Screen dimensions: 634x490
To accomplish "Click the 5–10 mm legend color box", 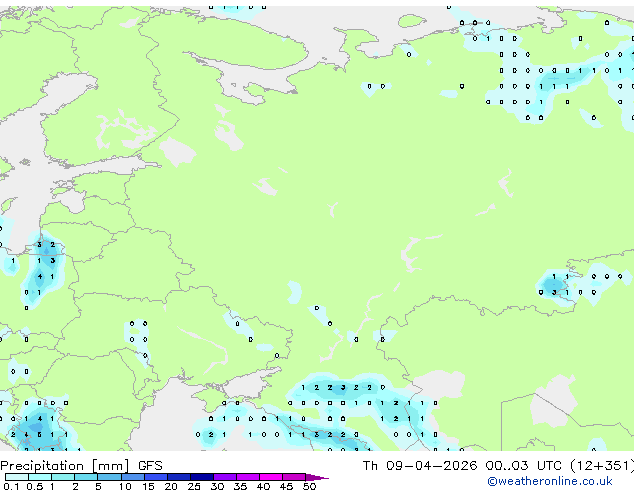I will point(109,477).
